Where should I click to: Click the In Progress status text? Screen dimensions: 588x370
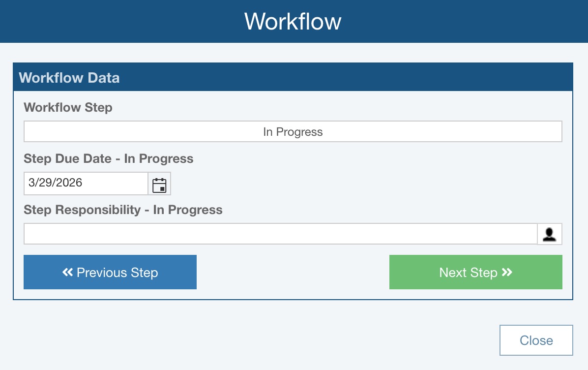tap(293, 132)
